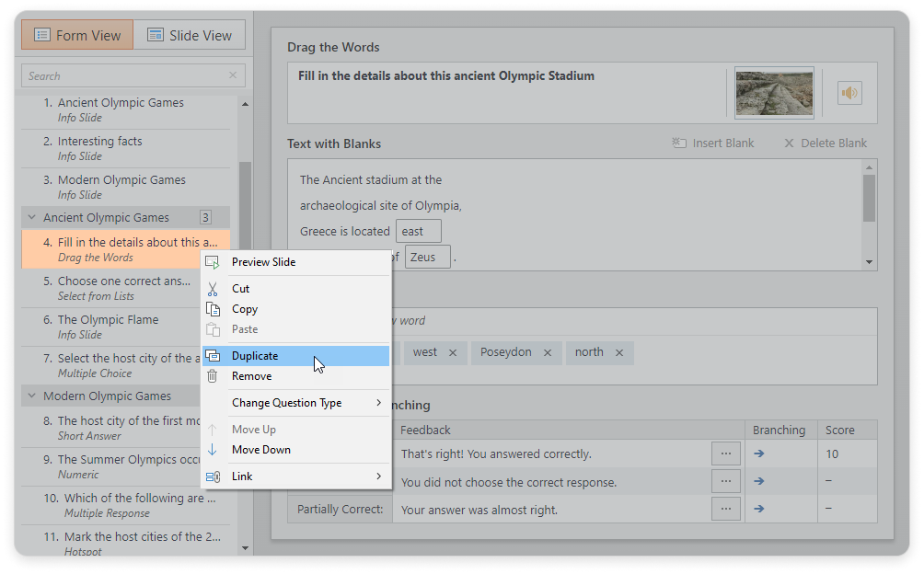Click the slide list scrollbar thumb
Image resolution: width=924 pixels, height=574 pixels.
click(245, 206)
